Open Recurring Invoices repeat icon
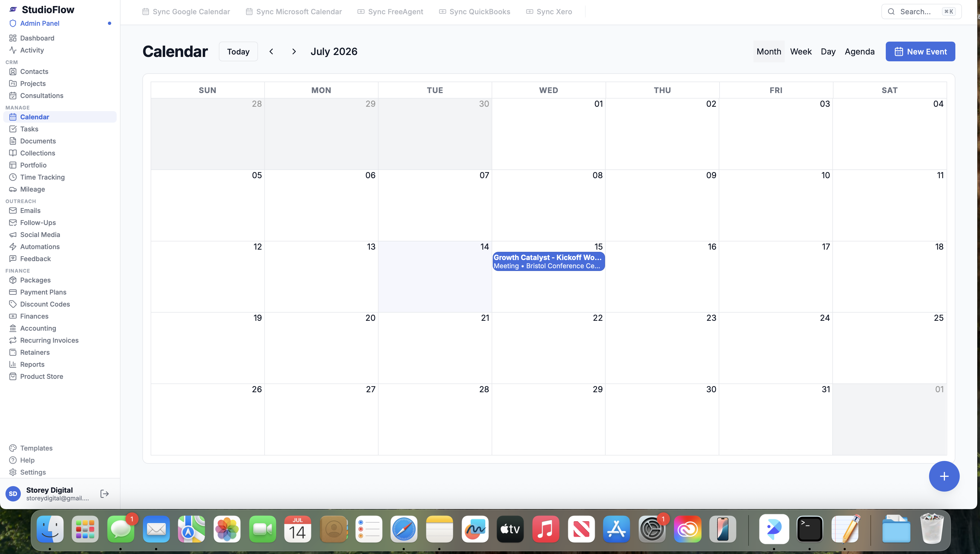This screenshot has width=980, height=554. [x=13, y=341]
